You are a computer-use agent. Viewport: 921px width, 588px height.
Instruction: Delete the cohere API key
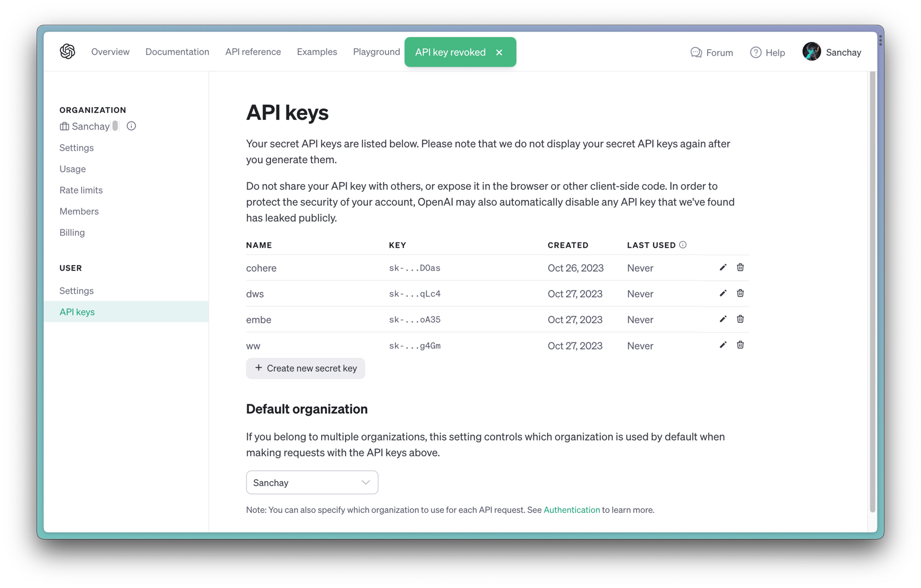point(740,267)
